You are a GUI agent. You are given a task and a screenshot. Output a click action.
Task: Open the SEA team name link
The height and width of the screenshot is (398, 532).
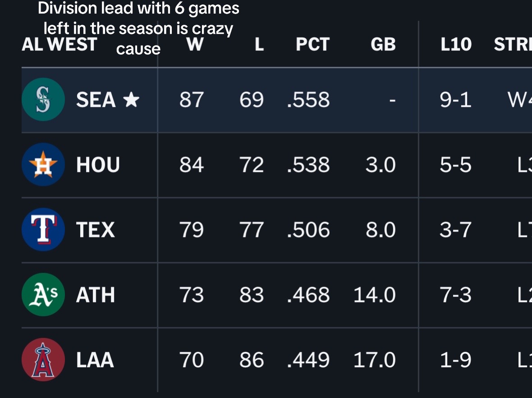click(x=96, y=100)
